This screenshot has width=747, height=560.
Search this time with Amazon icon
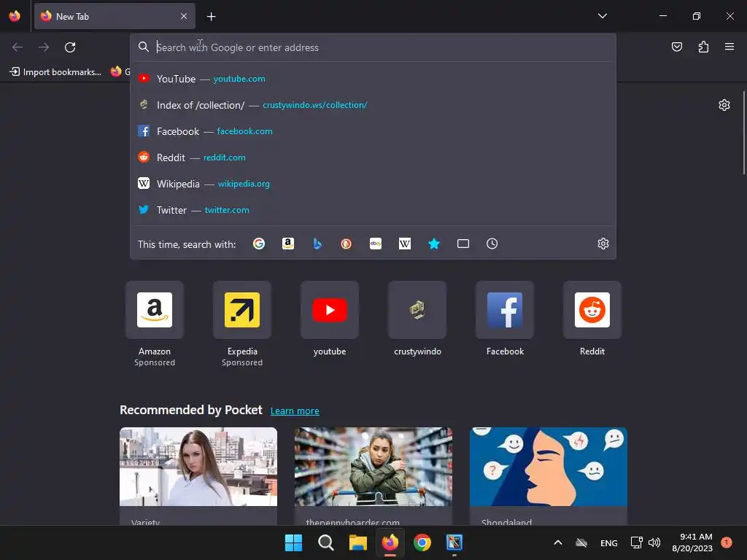point(287,244)
